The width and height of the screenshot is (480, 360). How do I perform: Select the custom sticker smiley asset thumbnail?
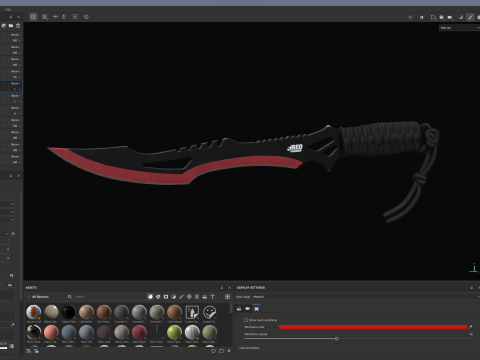(210, 312)
